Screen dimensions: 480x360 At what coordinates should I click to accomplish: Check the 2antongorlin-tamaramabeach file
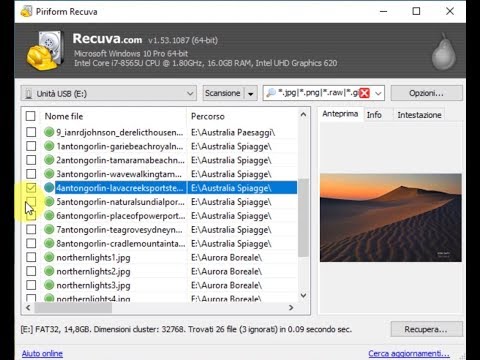click(31, 160)
